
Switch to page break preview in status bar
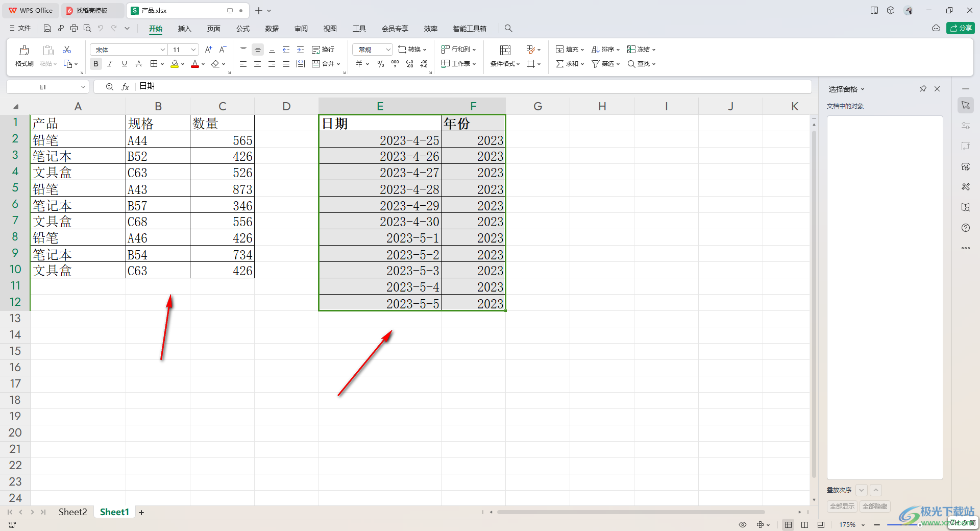click(x=821, y=524)
